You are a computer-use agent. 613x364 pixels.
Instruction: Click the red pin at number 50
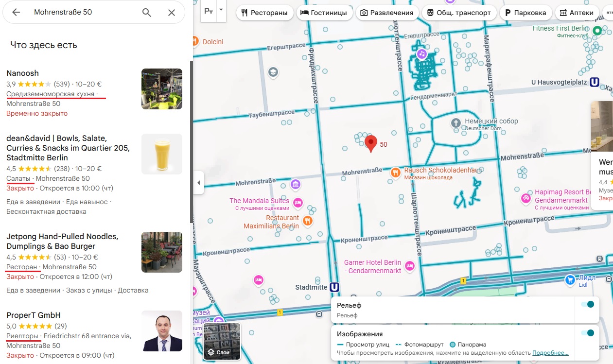[371, 144]
